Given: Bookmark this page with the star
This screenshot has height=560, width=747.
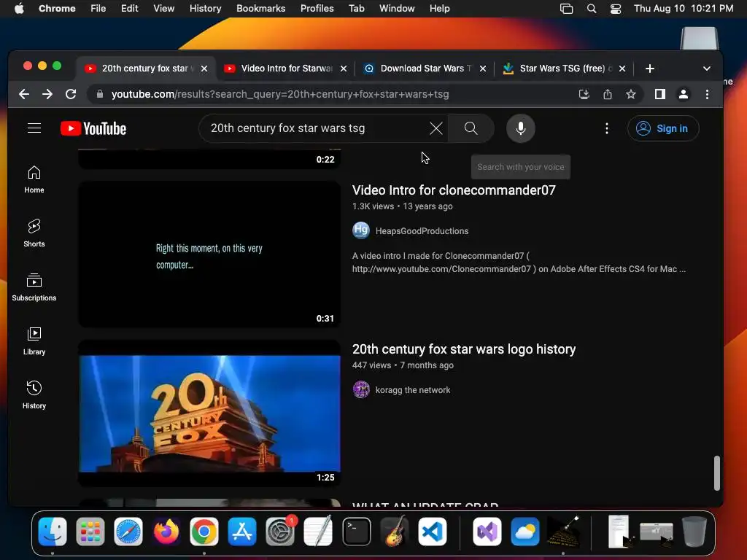Looking at the screenshot, I should click(x=631, y=94).
